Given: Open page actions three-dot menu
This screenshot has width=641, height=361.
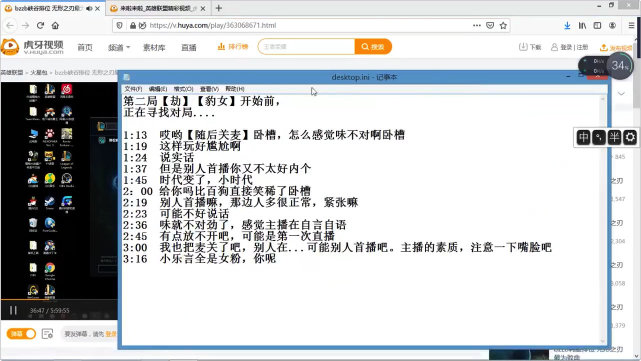Looking at the screenshot, I should (477, 25).
